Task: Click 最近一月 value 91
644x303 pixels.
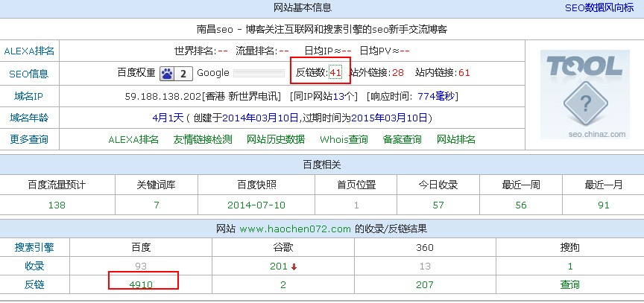Action: (x=603, y=205)
